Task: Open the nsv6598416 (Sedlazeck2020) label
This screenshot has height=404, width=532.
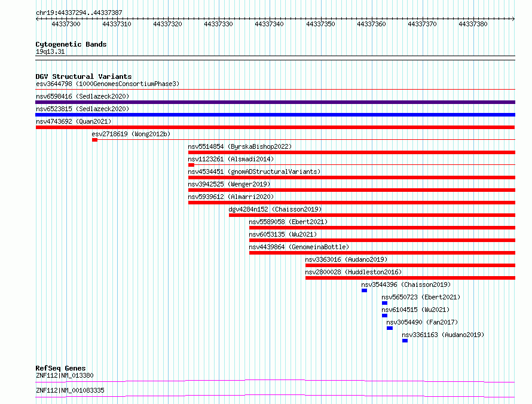Action: [82, 96]
